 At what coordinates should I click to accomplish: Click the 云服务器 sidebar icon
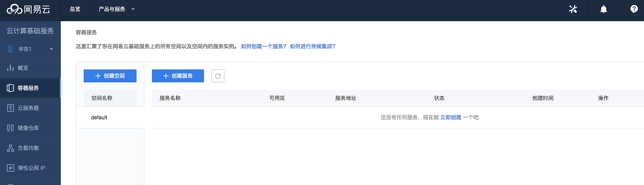click(10, 108)
